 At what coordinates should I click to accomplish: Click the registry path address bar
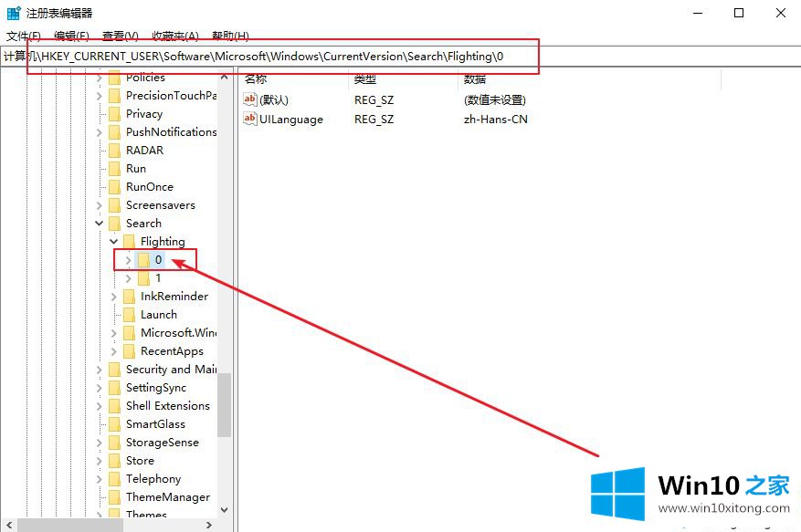[400, 57]
